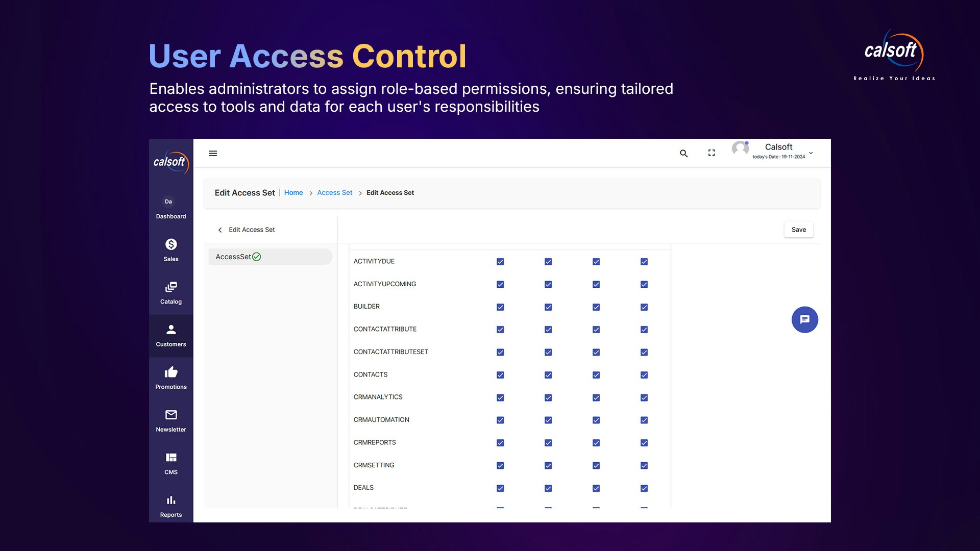Viewport: 980px width, 551px height.
Task: Click back arrow beside Edit Access Set
Action: (220, 230)
